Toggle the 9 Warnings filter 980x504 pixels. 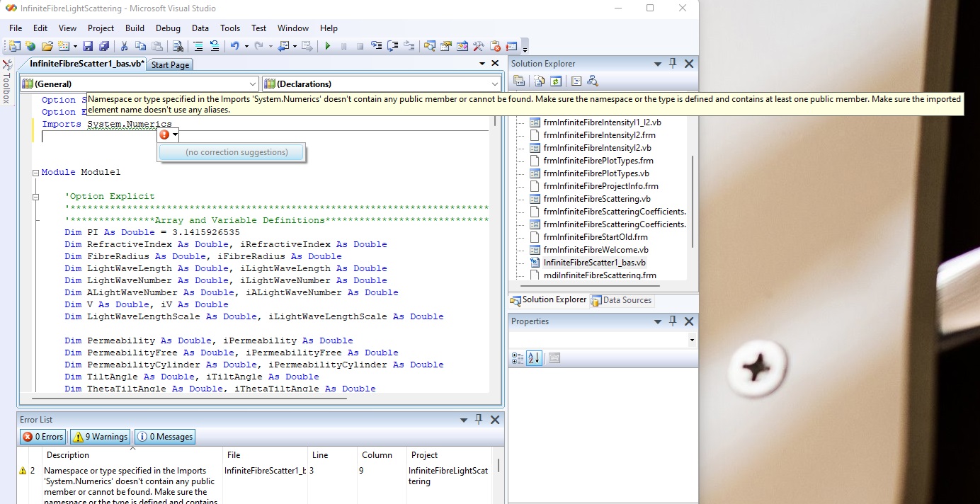pyautogui.click(x=101, y=437)
